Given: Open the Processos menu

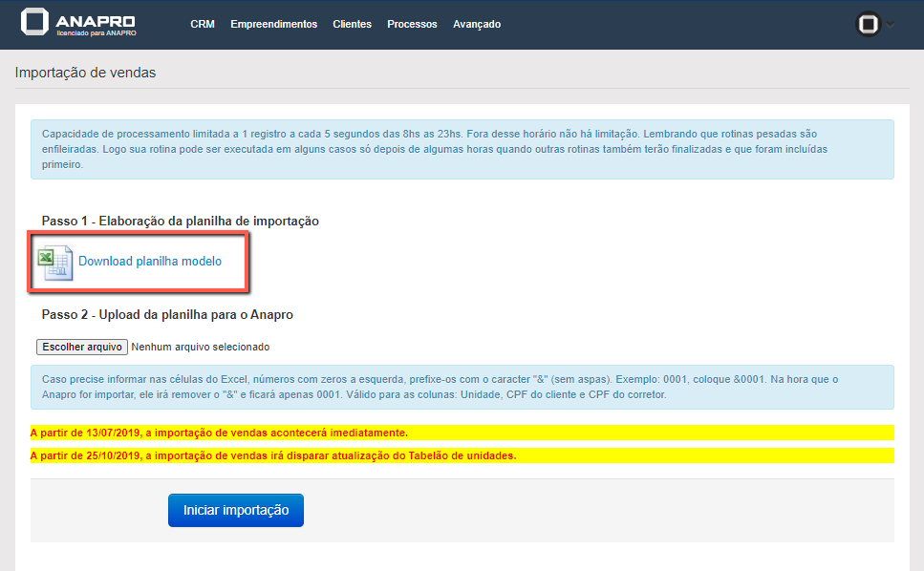Looking at the screenshot, I should pyautogui.click(x=412, y=24).
